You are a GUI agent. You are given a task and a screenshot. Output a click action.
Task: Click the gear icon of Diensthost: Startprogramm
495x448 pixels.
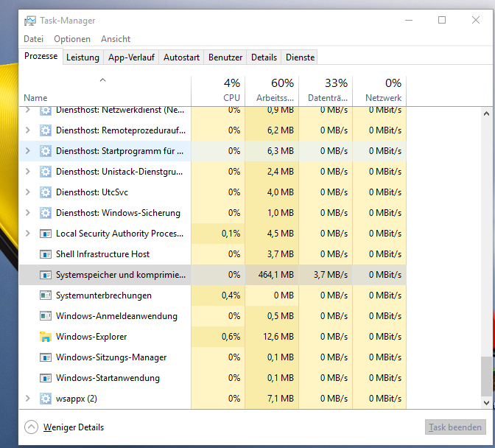46,151
